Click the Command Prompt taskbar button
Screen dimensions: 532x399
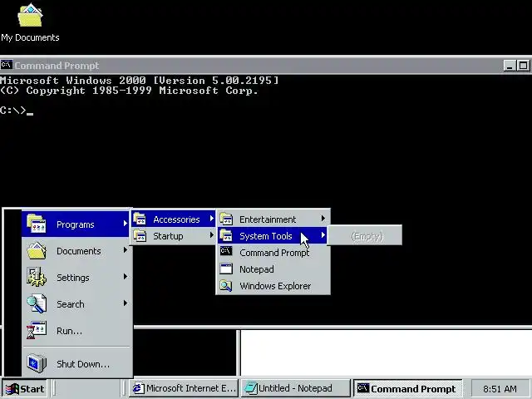[408, 388]
